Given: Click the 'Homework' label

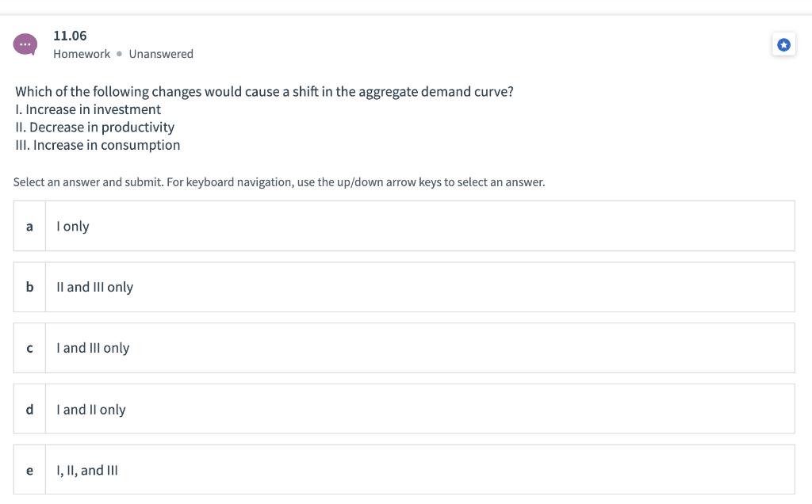Looking at the screenshot, I should tap(81, 54).
